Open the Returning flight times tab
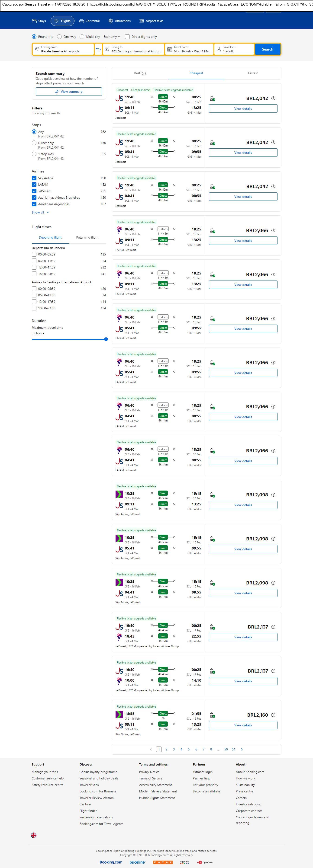The image size is (313, 868). pyautogui.click(x=87, y=238)
